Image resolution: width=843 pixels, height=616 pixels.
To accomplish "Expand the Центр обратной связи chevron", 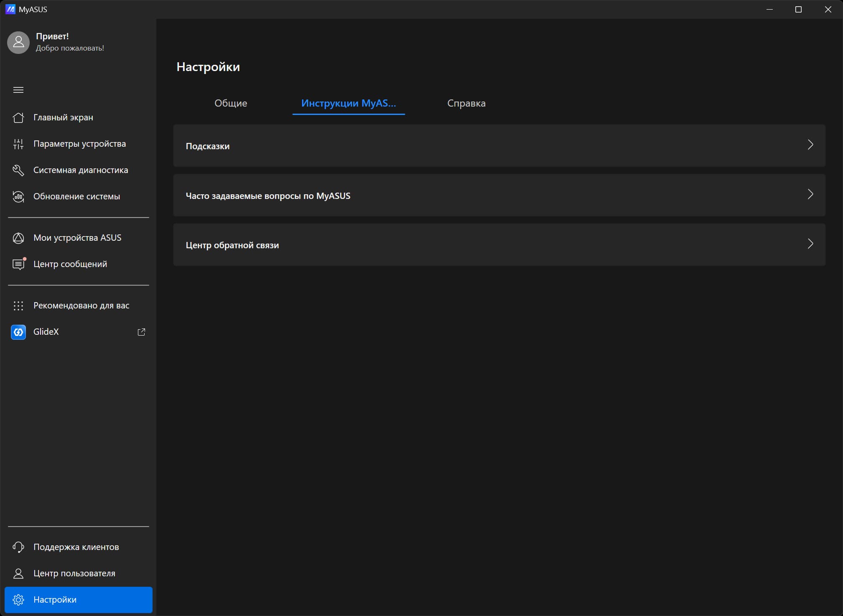I will pos(810,244).
